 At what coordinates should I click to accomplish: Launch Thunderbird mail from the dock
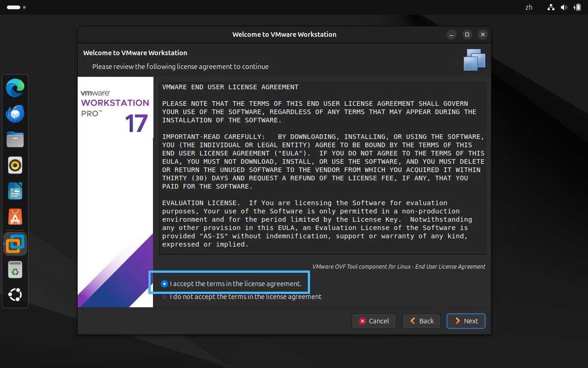pos(15,114)
